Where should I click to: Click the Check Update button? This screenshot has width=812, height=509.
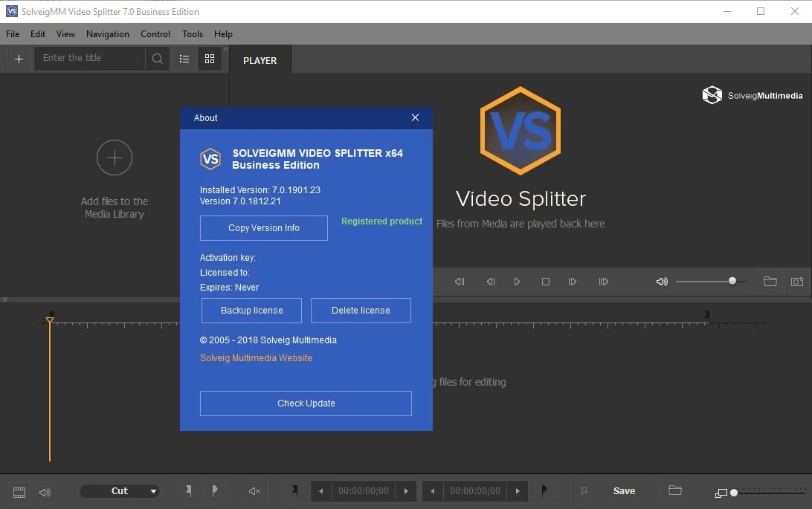[306, 403]
